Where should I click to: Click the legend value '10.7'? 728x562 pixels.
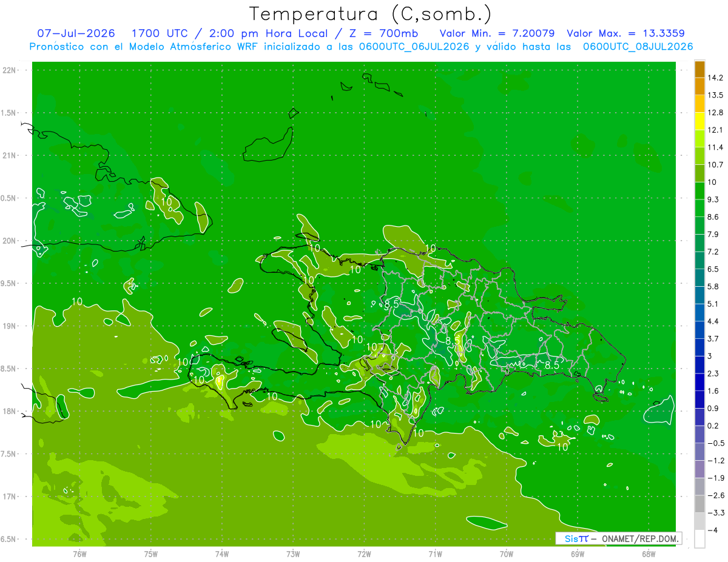pos(715,165)
